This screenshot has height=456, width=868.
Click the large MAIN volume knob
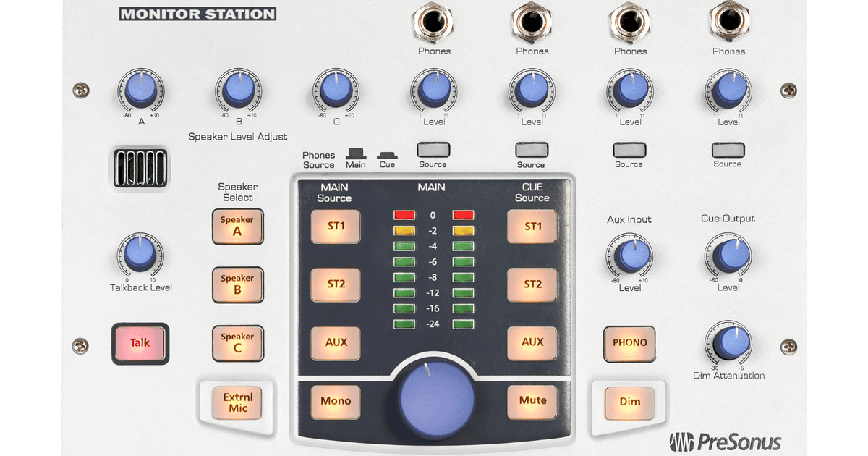point(437,398)
